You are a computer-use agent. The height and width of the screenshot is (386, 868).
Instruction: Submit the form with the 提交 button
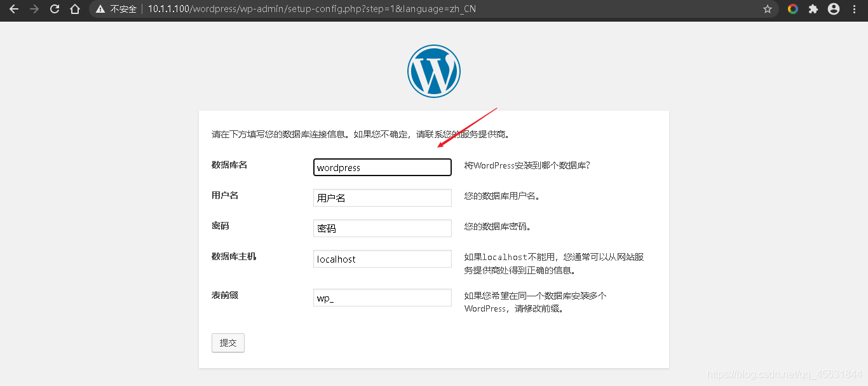228,343
